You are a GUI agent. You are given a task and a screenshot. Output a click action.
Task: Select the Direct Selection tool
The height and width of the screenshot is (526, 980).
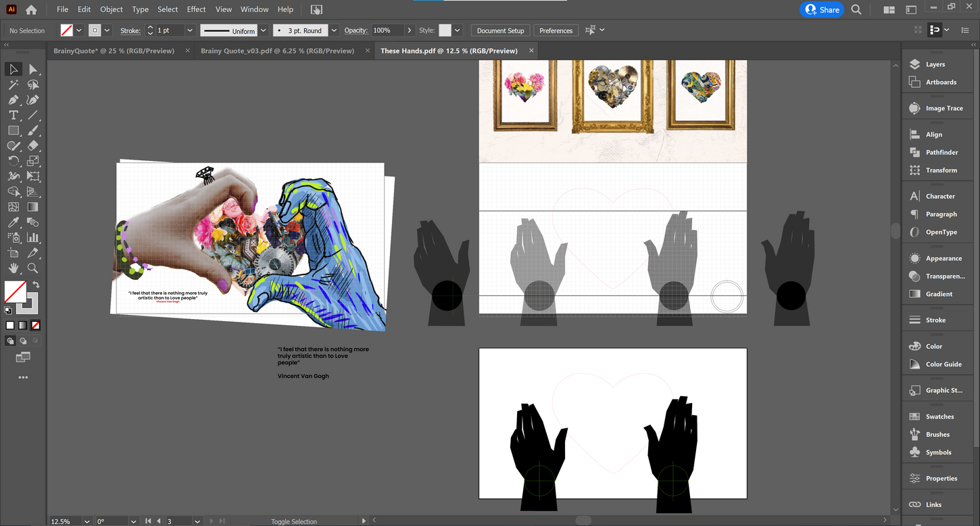(x=33, y=69)
